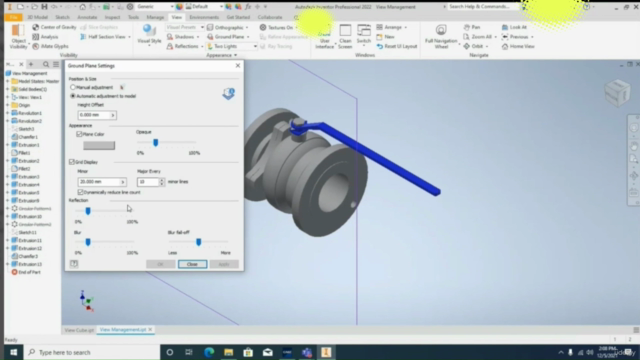The width and height of the screenshot is (640, 360).
Task: Go to Home View
Action: 518,46
